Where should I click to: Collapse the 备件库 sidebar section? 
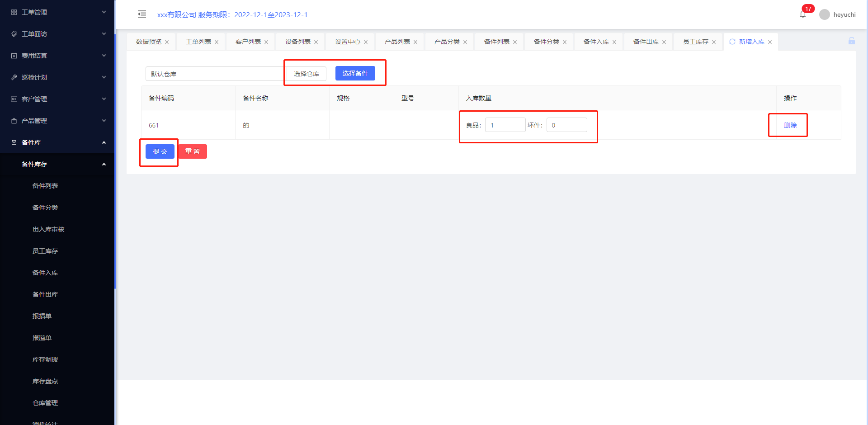click(x=57, y=142)
